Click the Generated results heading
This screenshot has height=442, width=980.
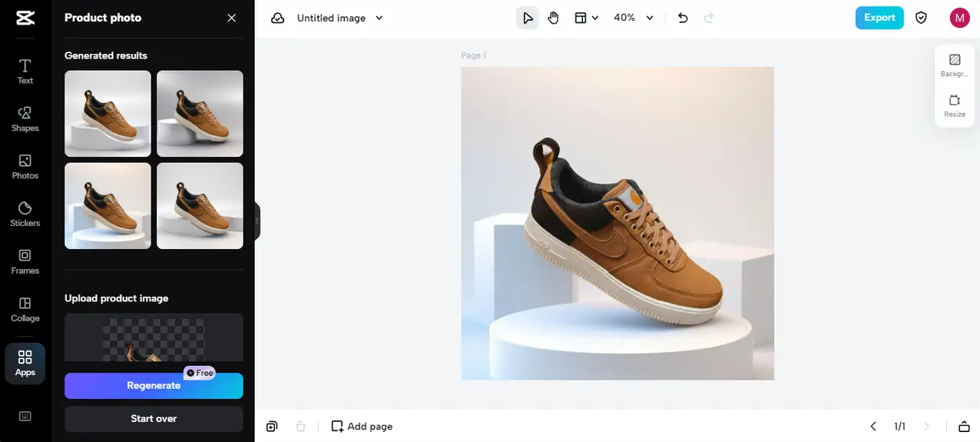coord(106,55)
